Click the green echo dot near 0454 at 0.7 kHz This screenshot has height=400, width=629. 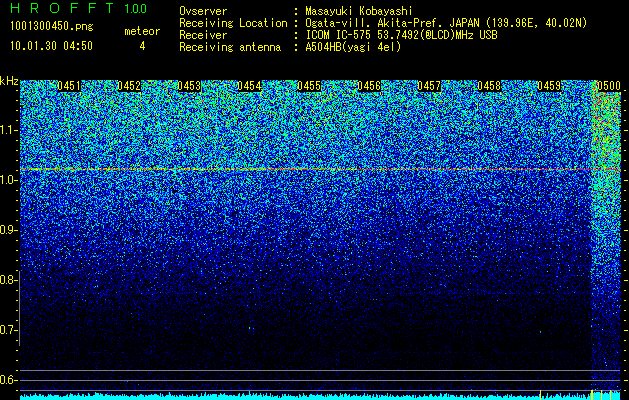[x=251, y=328]
